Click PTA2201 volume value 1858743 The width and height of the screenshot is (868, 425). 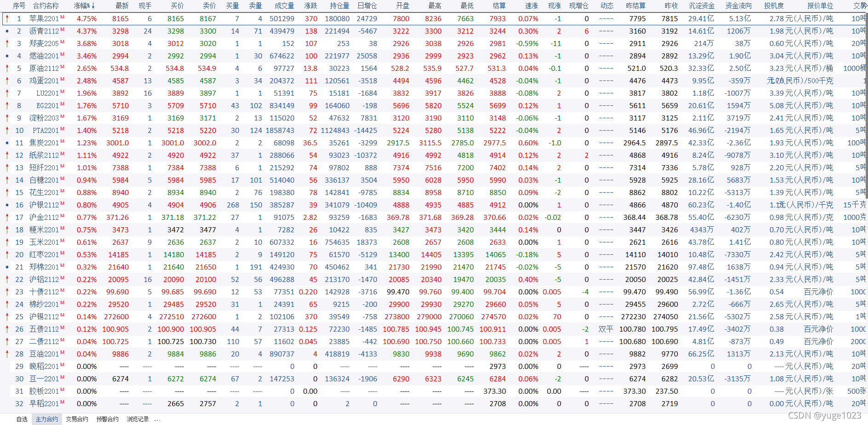[x=280, y=130]
